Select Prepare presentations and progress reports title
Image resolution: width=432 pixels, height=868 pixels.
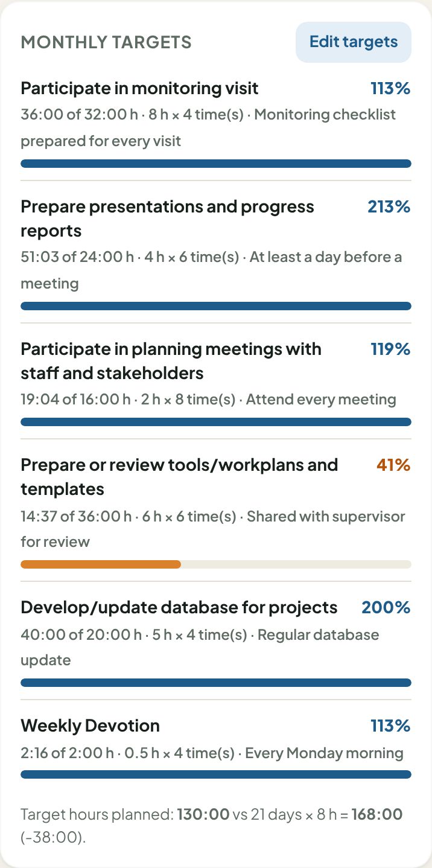tap(168, 219)
